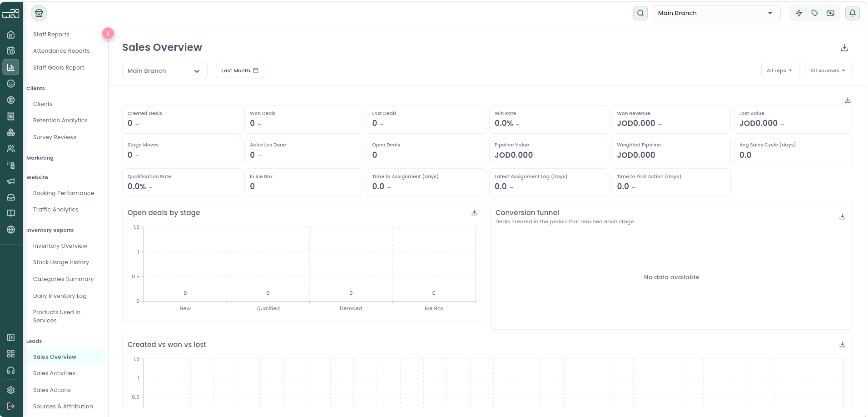
Task: Open Sources & Attribution
Action: click(x=63, y=407)
